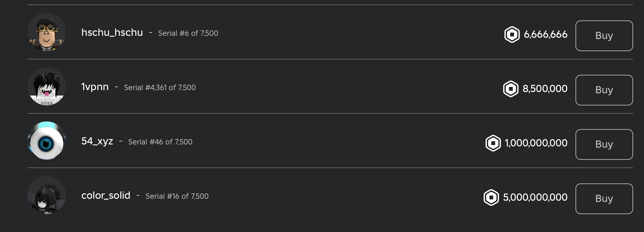
Task: Select 54_xyz's eyeball avatar
Action: click(47, 141)
